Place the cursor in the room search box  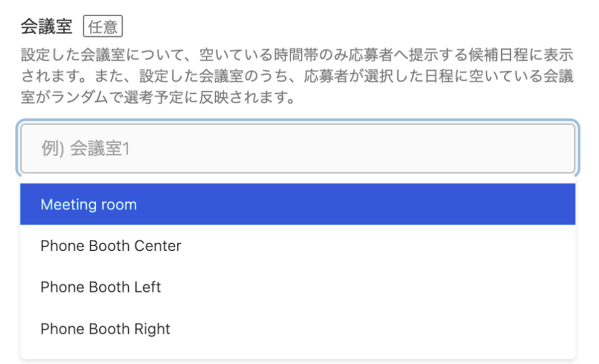298,149
